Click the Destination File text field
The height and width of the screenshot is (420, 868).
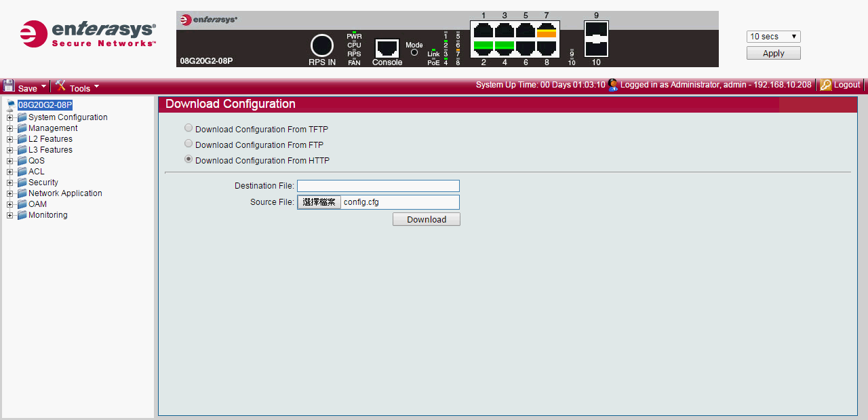click(x=378, y=186)
